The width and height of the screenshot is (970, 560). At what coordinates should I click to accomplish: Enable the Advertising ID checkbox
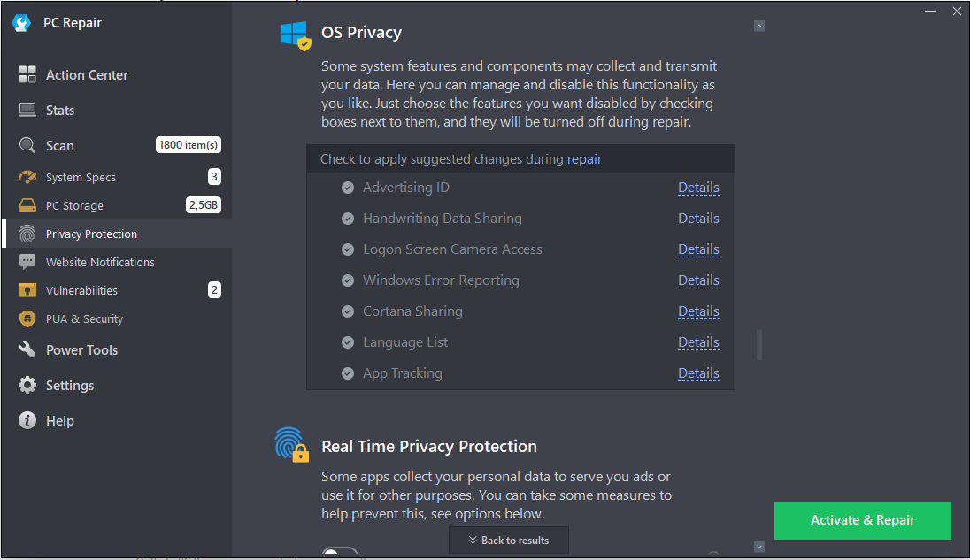click(347, 187)
